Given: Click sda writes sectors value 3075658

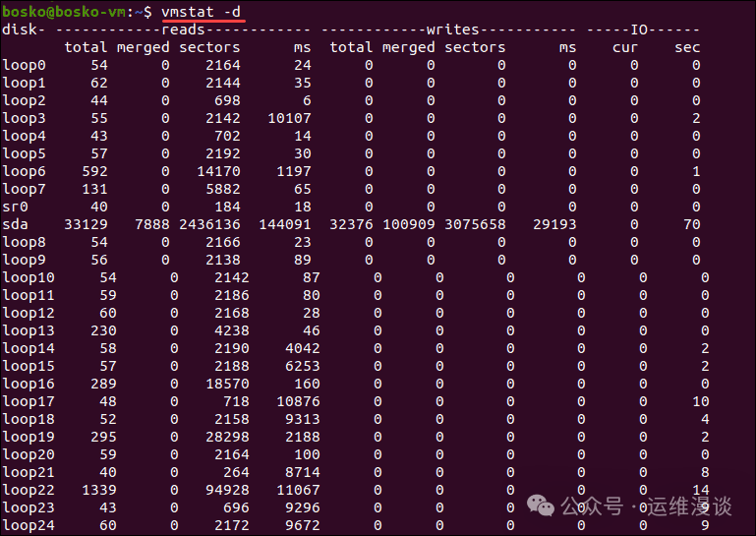Looking at the screenshot, I should [475, 225].
